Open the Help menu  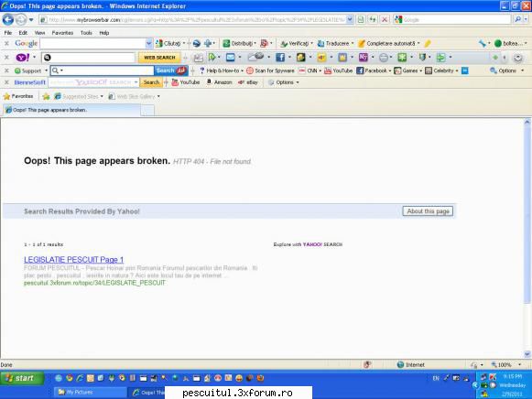103,33
